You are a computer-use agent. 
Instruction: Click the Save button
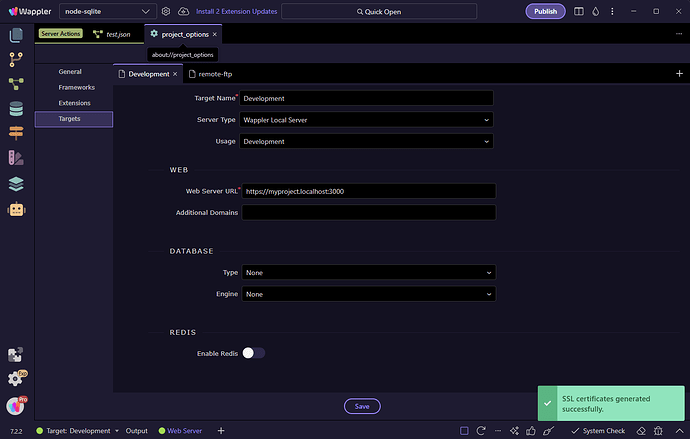pos(362,406)
